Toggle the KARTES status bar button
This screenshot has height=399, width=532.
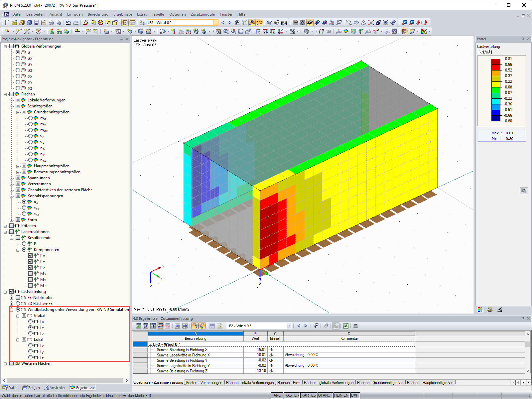pos(309,395)
